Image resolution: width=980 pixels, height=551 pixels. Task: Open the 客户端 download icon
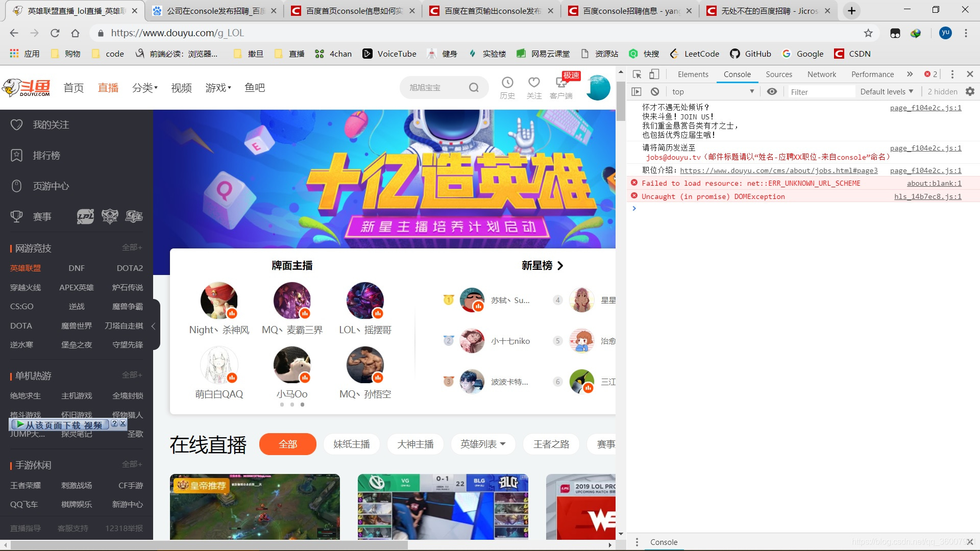coord(560,83)
